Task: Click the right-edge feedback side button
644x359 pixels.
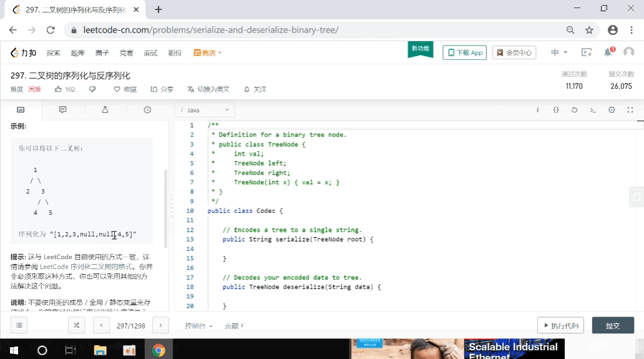Action: click(x=637, y=197)
